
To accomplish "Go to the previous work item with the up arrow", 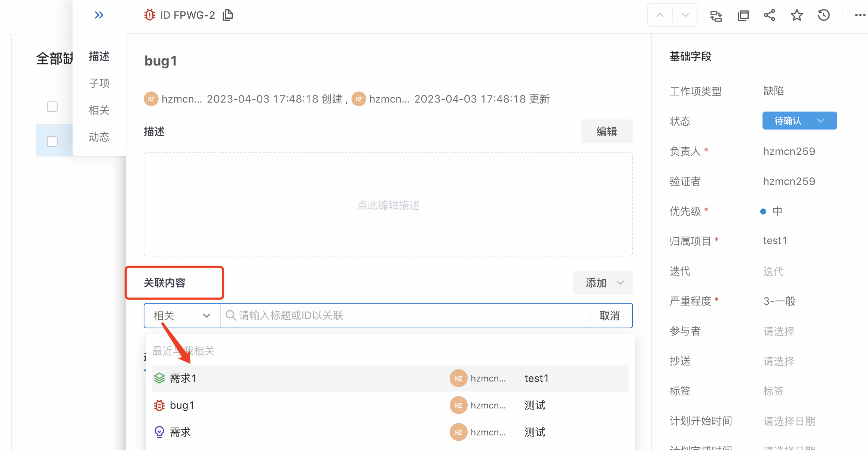I will [x=660, y=15].
